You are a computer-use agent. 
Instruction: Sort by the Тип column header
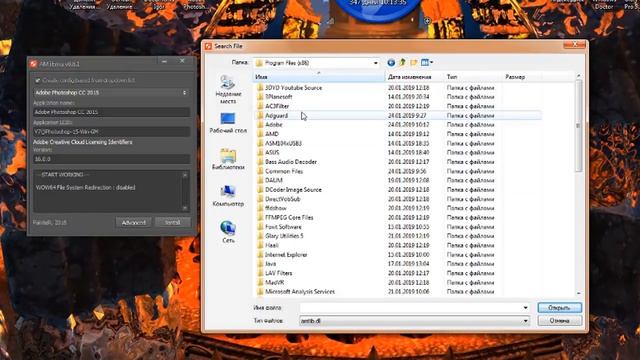coord(473,77)
